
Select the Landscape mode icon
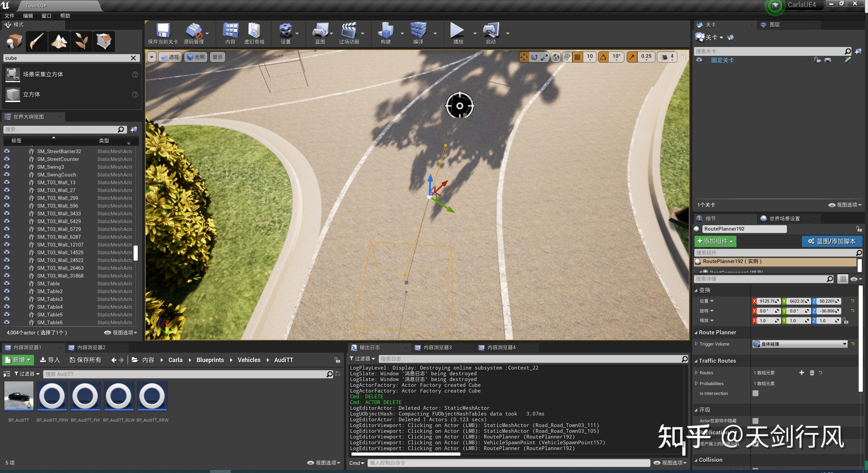point(59,41)
